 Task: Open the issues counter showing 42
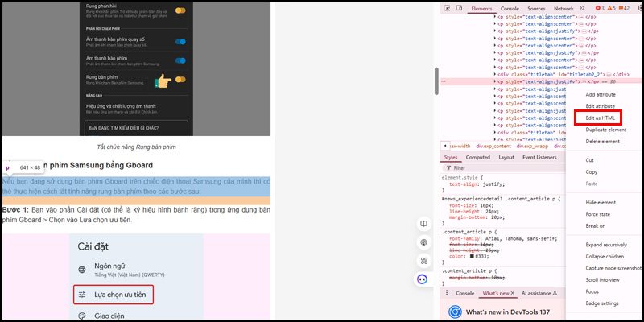[625, 8]
